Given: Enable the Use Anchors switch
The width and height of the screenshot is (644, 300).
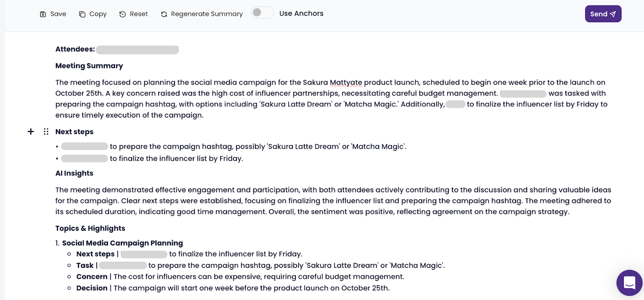Looking at the screenshot, I should point(262,13).
